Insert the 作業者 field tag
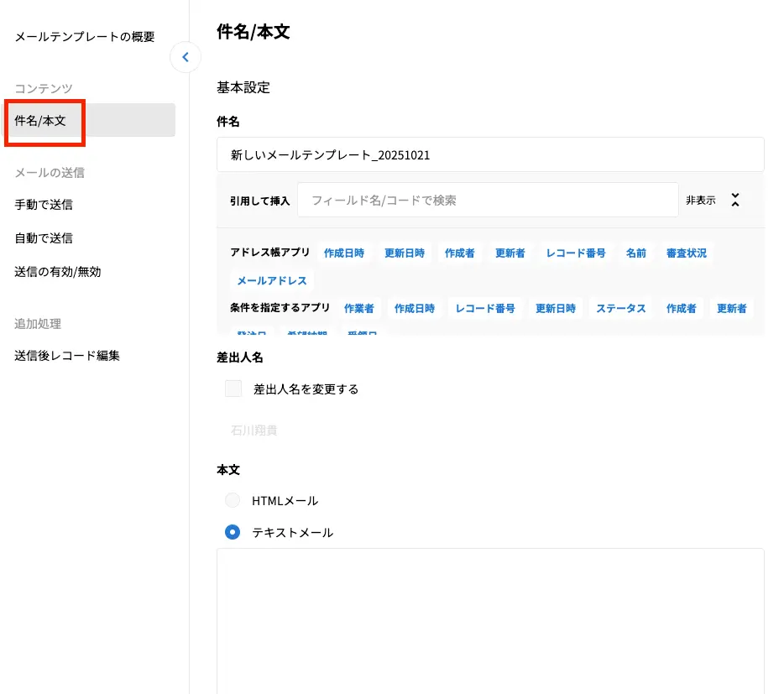 coord(358,308)
